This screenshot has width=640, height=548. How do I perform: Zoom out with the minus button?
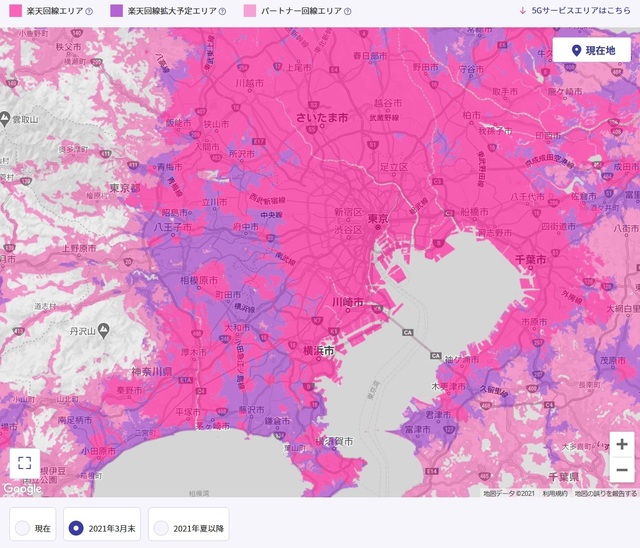tap(621, 470)
